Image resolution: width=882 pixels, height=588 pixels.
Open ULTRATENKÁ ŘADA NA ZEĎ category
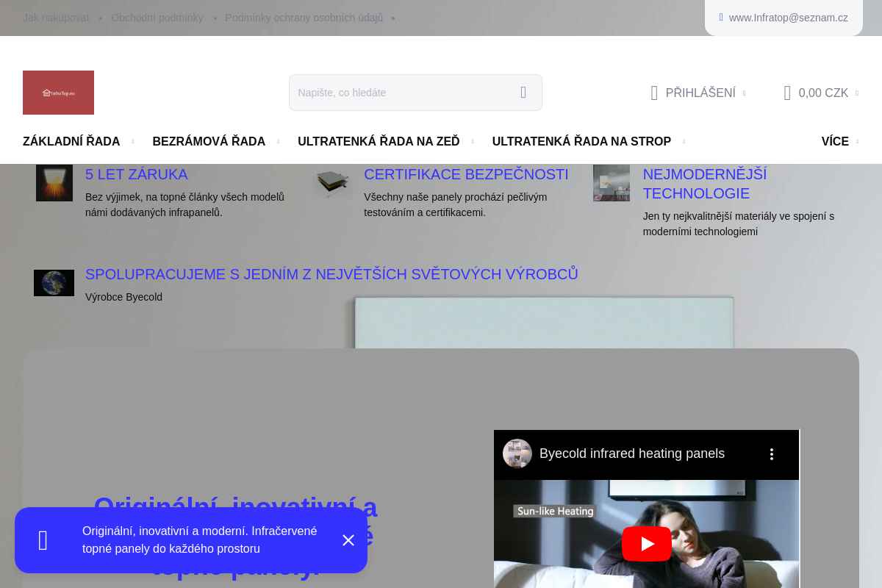pos(379,141)
